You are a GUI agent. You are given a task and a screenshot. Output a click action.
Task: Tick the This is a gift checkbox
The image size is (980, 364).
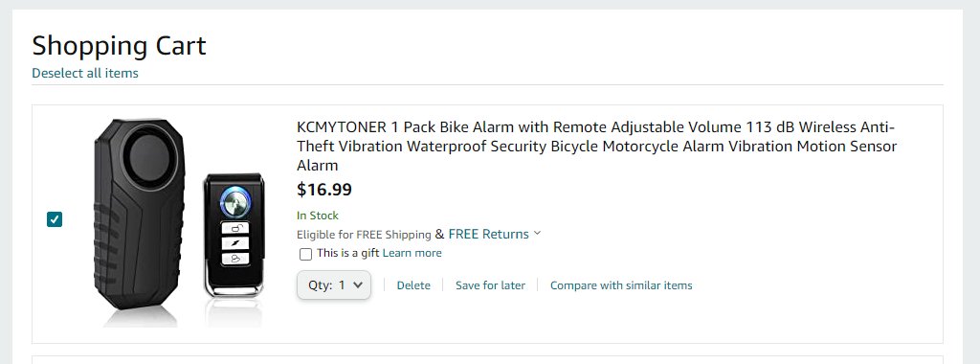coord(305,254)
